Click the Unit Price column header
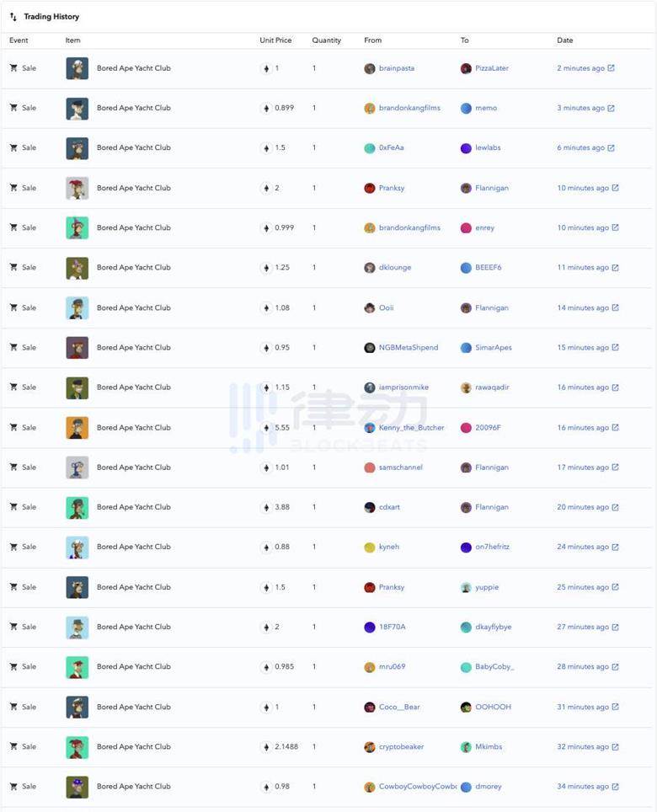 click(x=275, y=40)
